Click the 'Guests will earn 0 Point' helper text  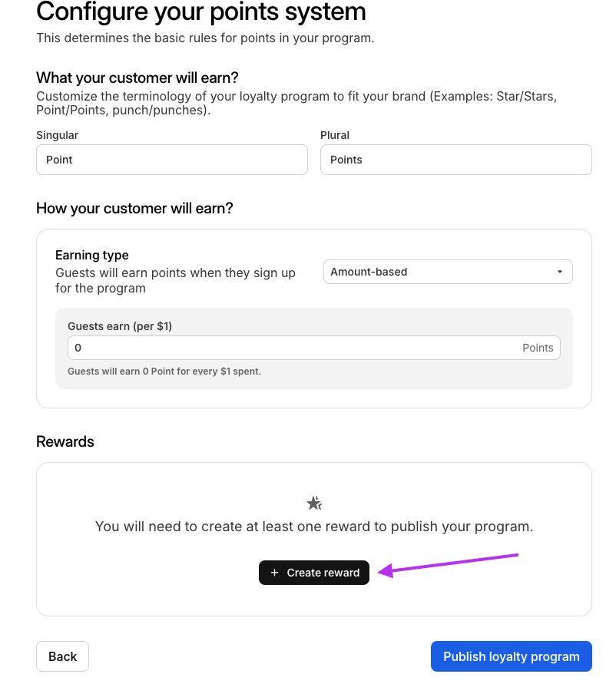[x=164, y=372]
